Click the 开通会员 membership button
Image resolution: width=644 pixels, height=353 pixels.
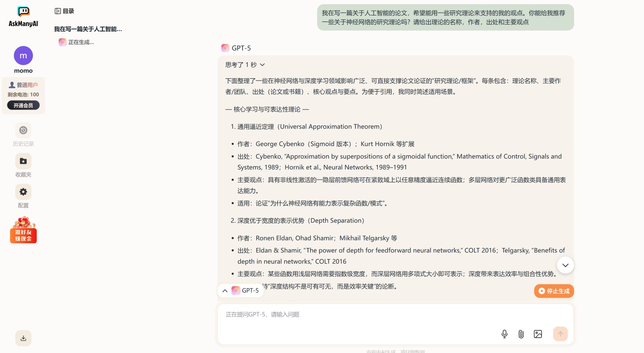(x=23, y=105)
